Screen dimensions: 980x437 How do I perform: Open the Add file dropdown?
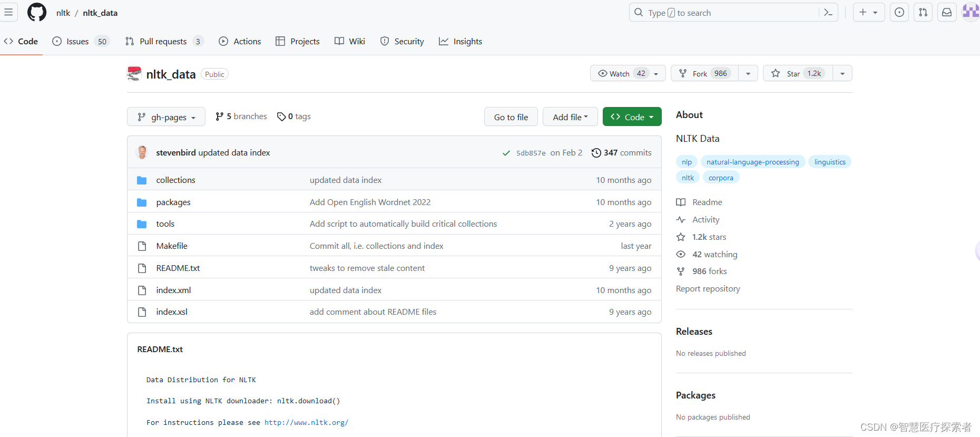(570, 117)
